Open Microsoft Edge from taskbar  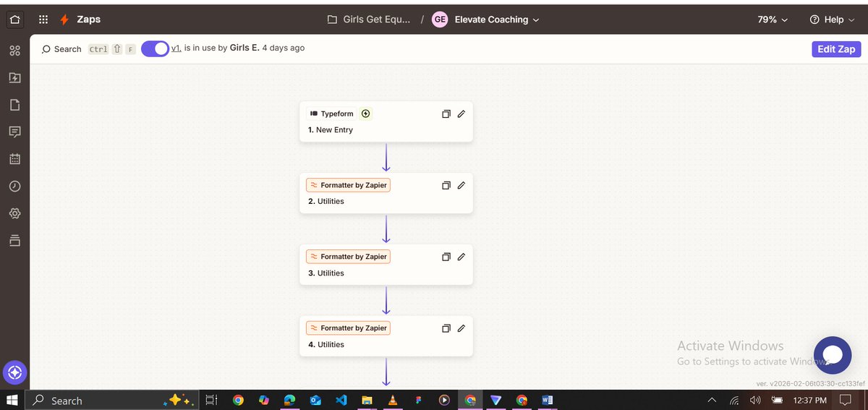[x=289, y=400]
